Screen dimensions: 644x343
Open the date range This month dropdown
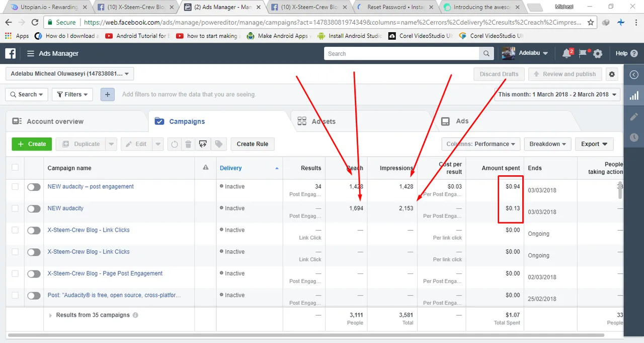pyautogui.click(x=557, y=94)
